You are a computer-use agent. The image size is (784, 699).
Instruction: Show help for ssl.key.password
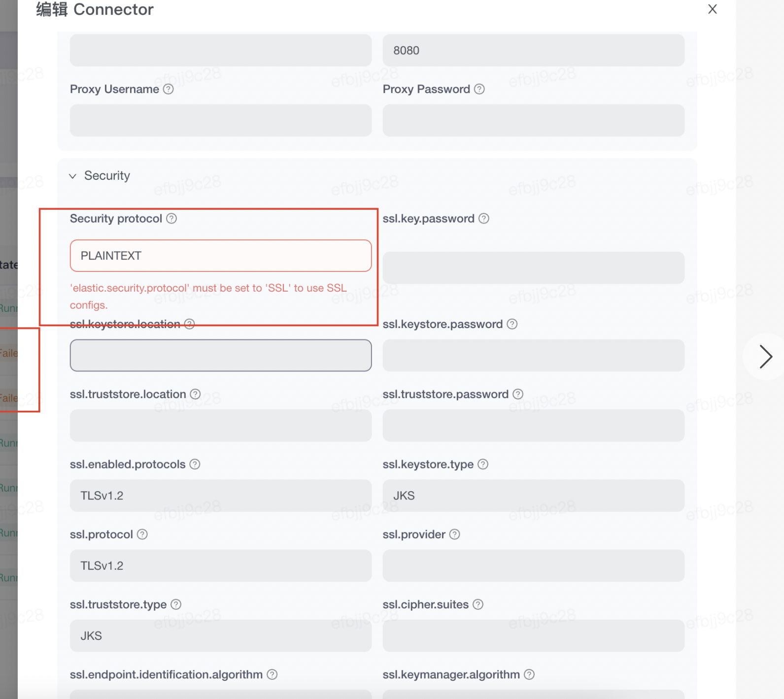(x=484, y=218)
